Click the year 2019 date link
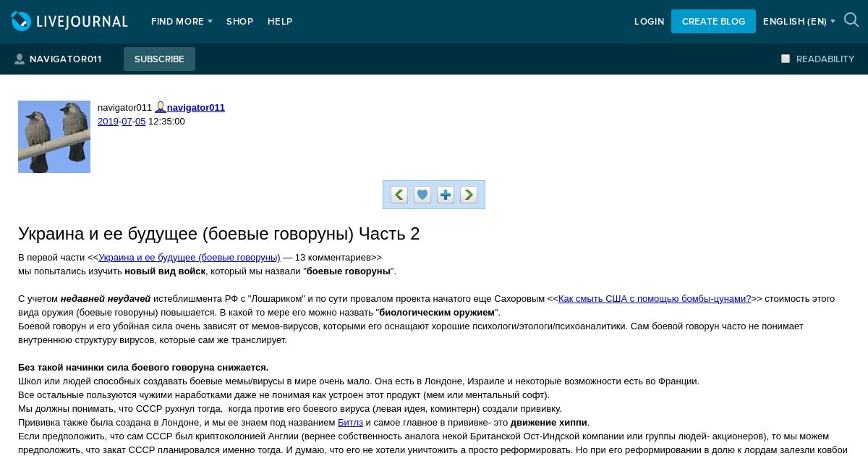Screen dimensions: 868x456 [108, 121]
